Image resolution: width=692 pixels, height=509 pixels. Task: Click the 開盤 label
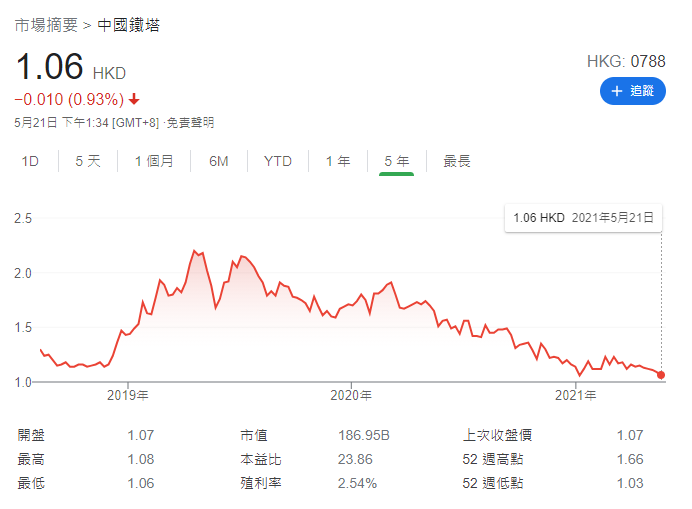coord(31,435)
